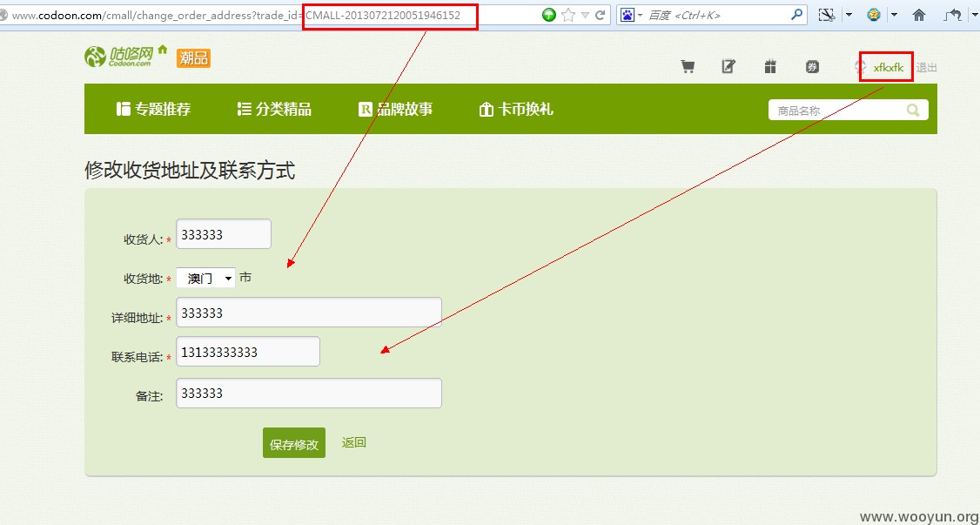Open the screenshot scissors tool icon

tap(827, 15)
